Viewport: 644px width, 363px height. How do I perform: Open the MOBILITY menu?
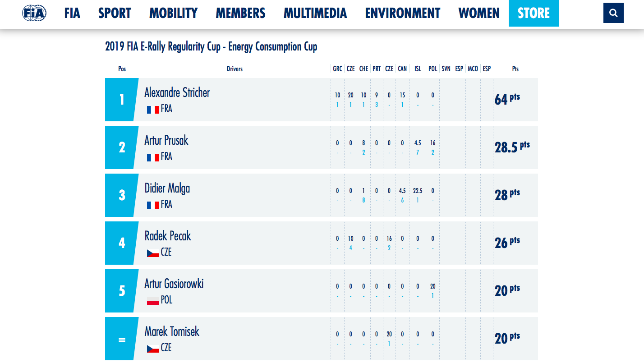173,13
